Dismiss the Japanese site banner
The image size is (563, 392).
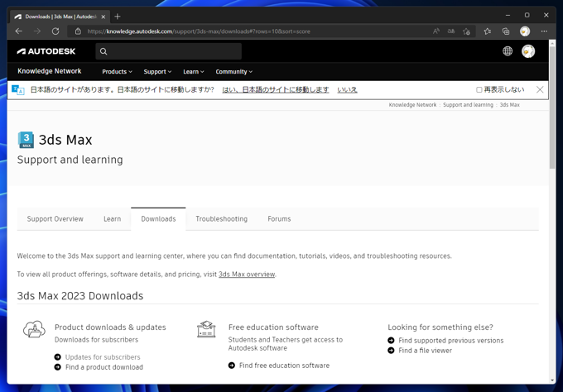coord(540,89)
